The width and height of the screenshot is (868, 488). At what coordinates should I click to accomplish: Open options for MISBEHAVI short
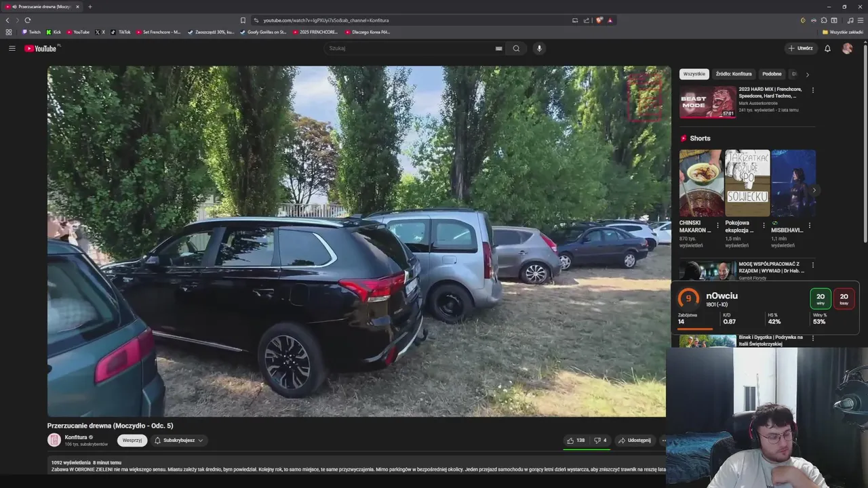(809, 225)
